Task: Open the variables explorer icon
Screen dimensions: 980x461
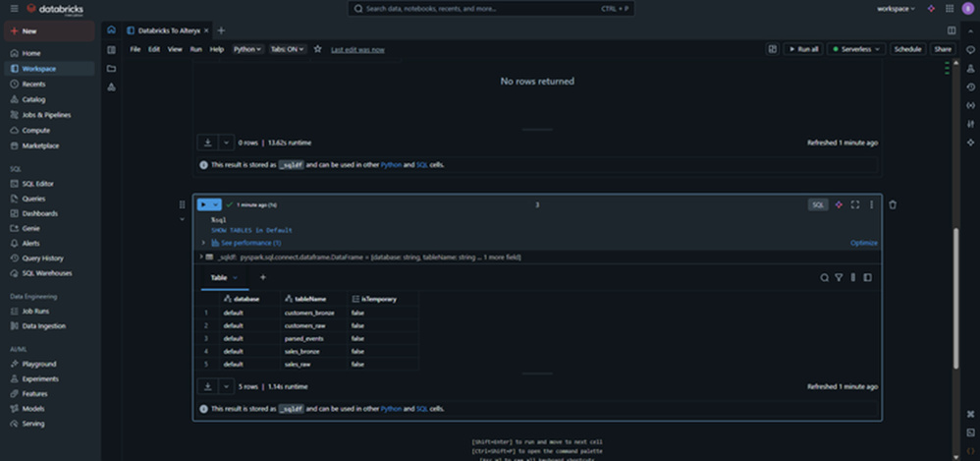Action: tap(970, 105)
